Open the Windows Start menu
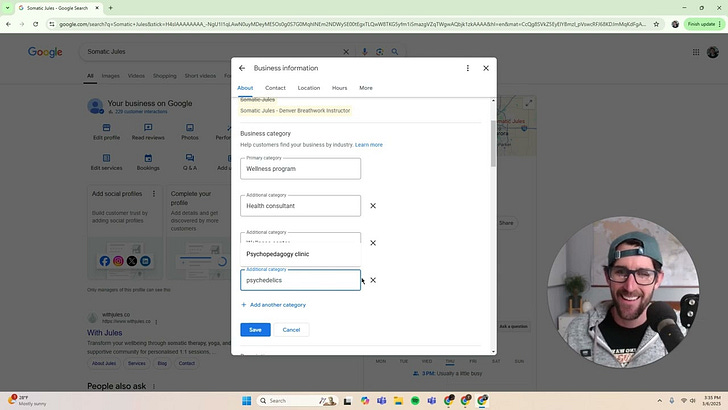Image resolution: width=728 pixels, height=410 pixels. (247, 401)
